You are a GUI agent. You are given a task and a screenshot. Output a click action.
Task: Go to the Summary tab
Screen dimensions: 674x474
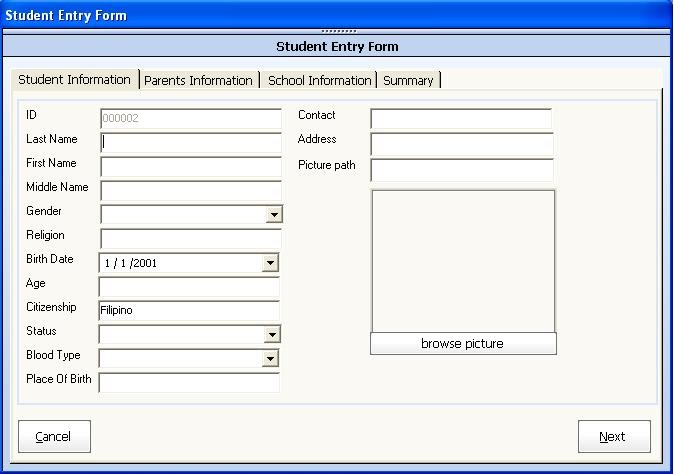pos(409,80)
